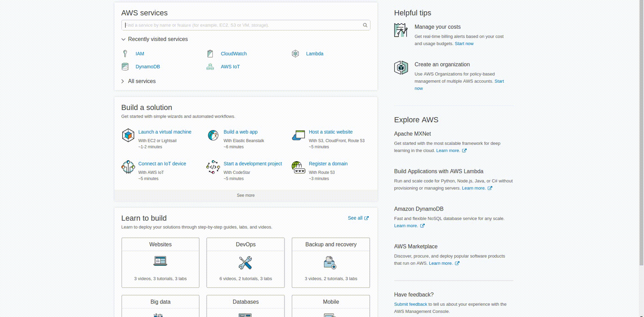Click the Build a web app globe icon
This screenshot has height=317, width=644.
tap(213, 135)
